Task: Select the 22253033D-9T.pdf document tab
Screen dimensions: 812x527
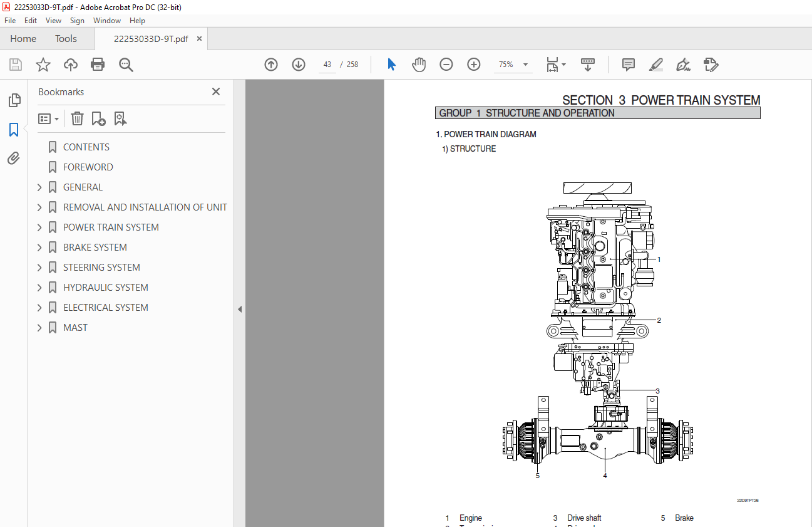Action: click(x=150, y=39)
